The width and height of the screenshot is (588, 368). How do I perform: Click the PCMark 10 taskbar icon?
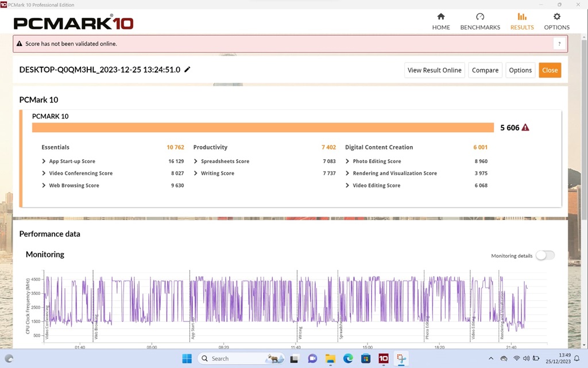click(383, 359)
